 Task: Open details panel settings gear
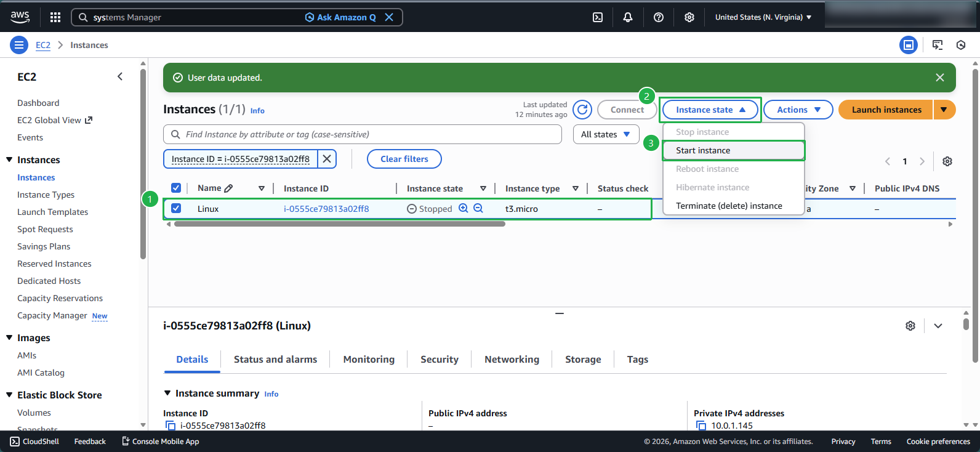tap(910, 326)
